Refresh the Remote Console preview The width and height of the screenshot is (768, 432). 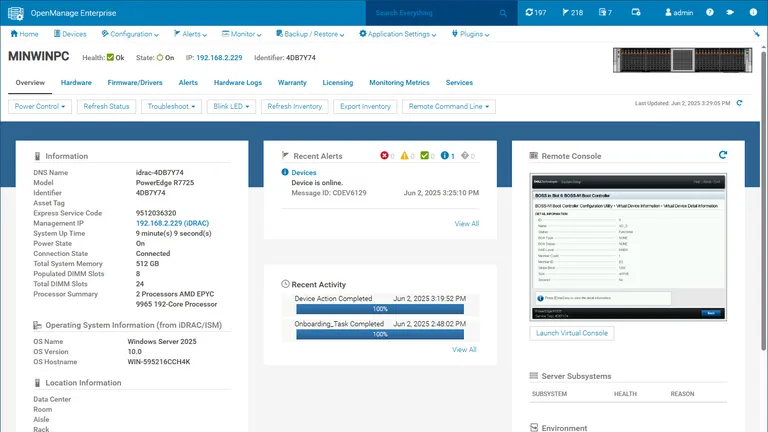click(x=723, y=155)
